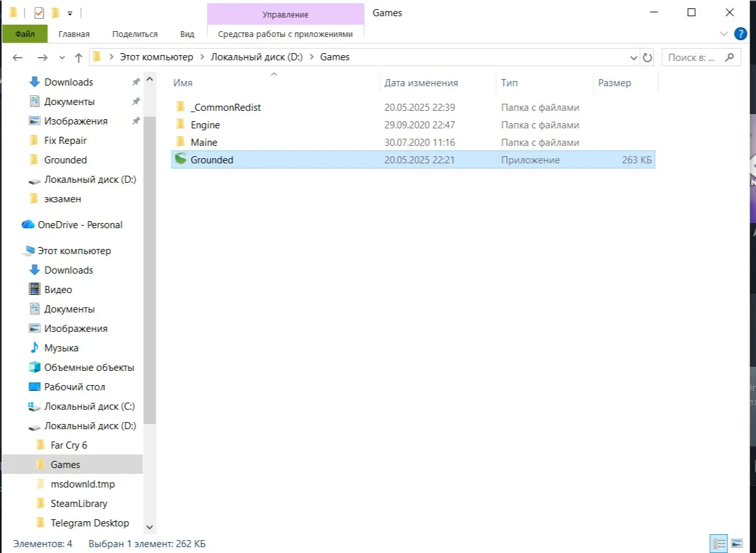Viewport: 756px width, 553px height.
Task: Click the folder icon in the address bar
Action: point(97,57)
